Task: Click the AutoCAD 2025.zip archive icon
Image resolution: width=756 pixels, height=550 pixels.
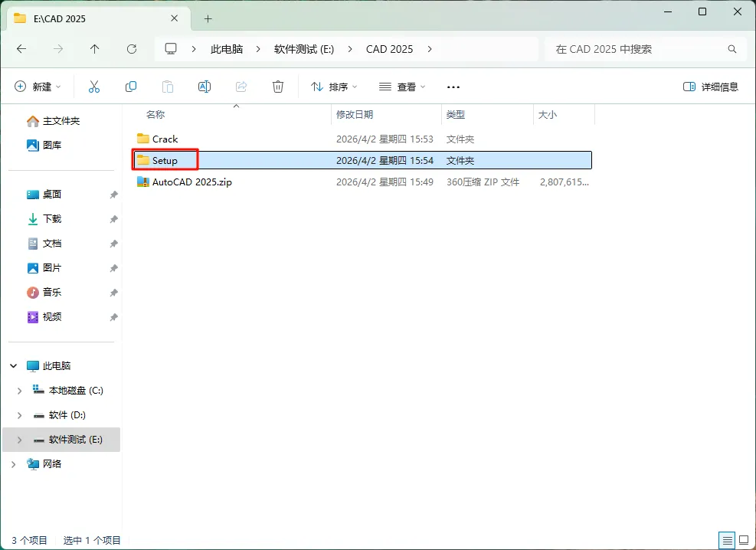Action: (x=143, y=182)
